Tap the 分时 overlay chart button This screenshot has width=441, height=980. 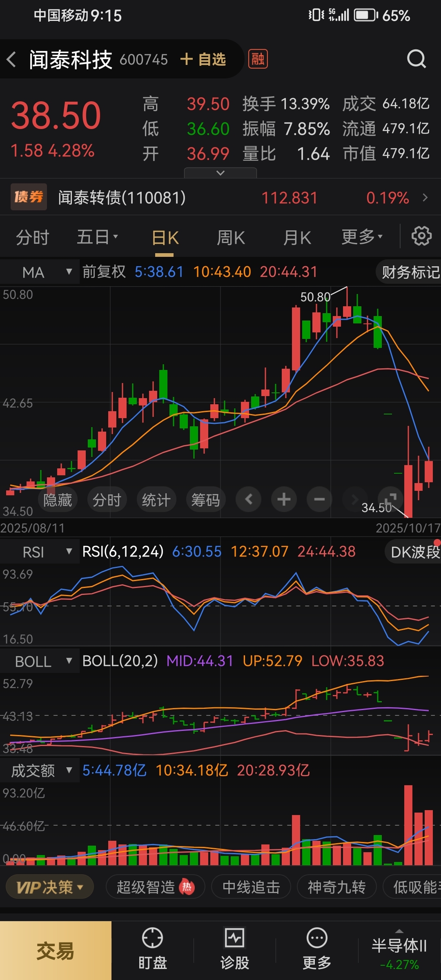107,499
